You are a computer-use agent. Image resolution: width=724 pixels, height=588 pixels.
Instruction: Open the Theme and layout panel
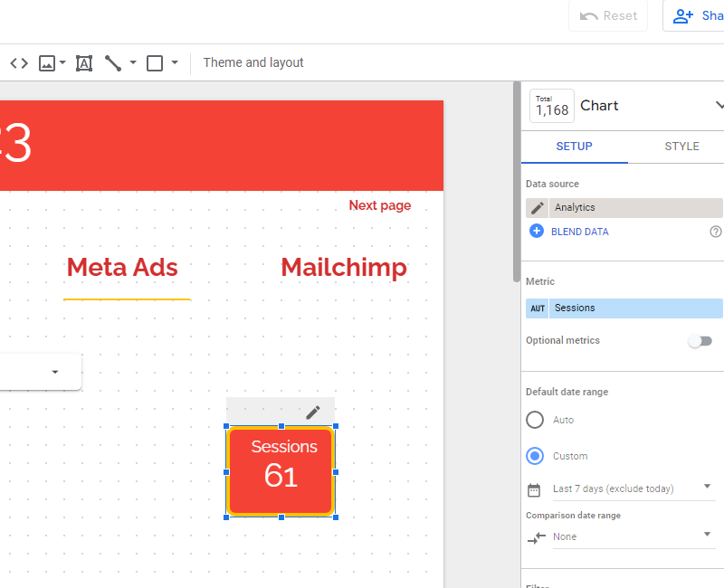tap(253, 62)
